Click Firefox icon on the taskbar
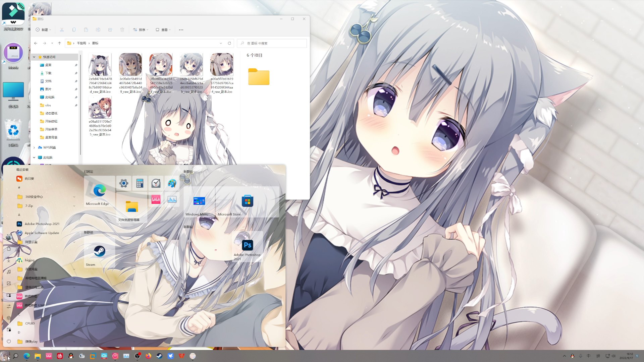644x362 pixels. pyautogui.click(x=148, y=356)
